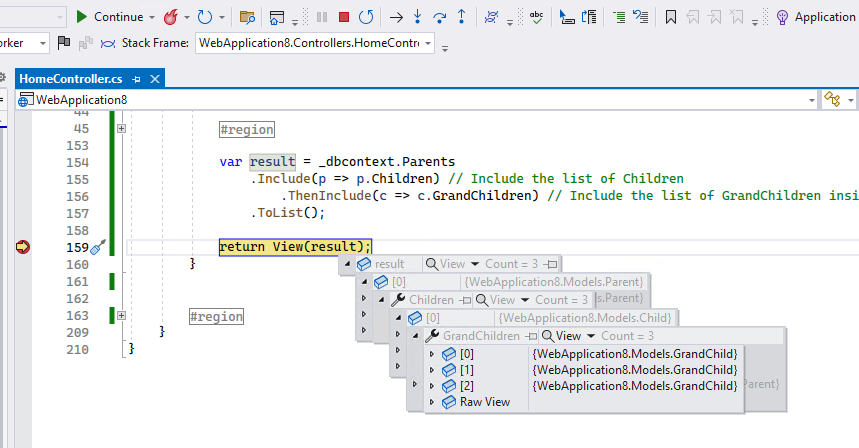This screenshot has width=859, height=448.
Task: Expand Raw View in GrandChildren datatip
Action: [432, 402]
